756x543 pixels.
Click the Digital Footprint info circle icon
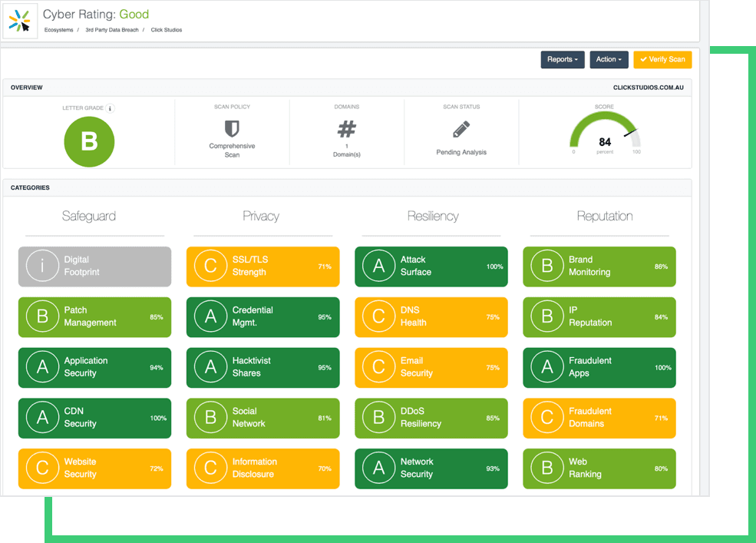42,267
